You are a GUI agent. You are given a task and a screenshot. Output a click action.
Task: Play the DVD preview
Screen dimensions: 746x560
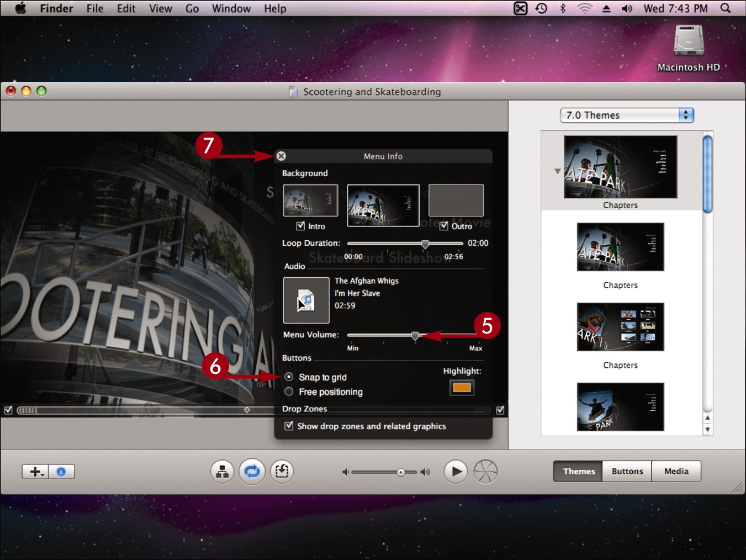tap(456, 472)
